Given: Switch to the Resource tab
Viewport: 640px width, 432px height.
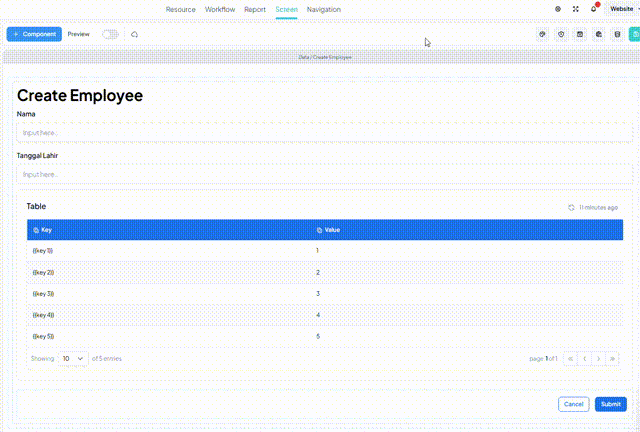Looking at the screenshot, I should (180, 9).
